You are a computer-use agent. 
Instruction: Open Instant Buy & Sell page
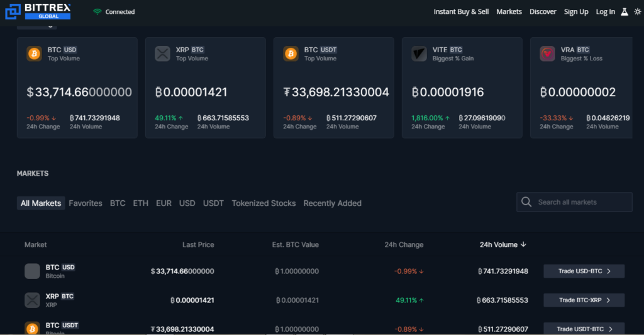coord(461,11)
